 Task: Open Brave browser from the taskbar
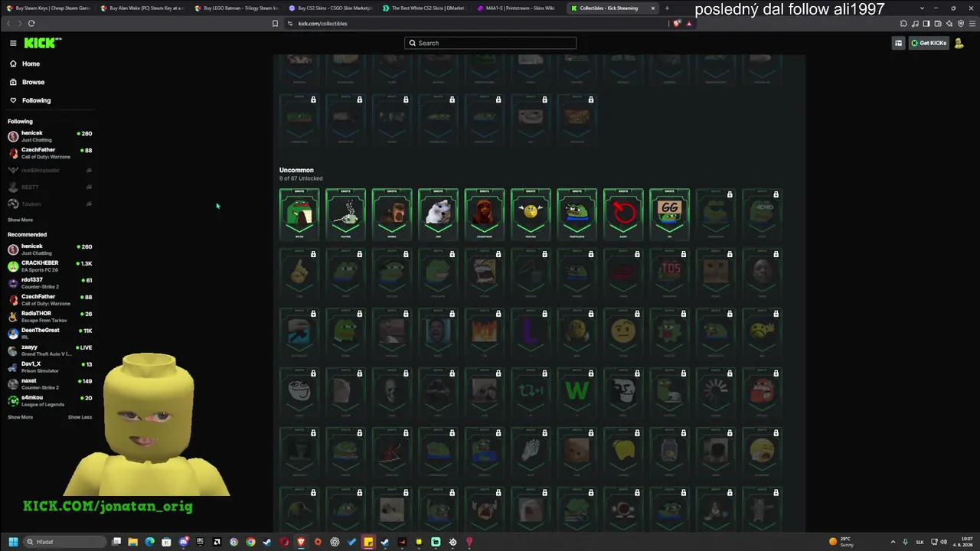[x=301, y=542]
